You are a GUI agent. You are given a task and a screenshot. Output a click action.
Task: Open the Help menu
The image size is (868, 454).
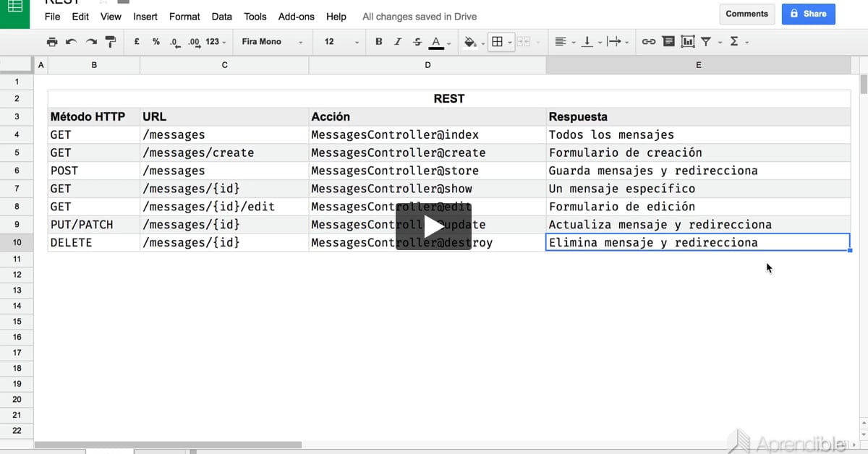coord(336,16)
